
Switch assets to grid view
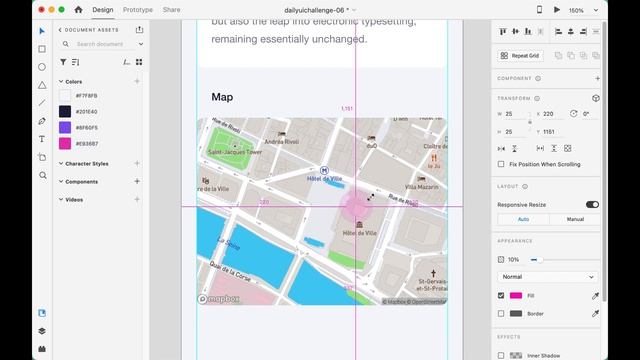point(139,62)
